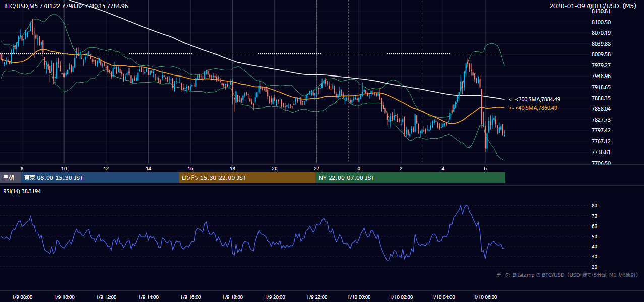Click the hour label 14 under the price chart

click(148, 168)
